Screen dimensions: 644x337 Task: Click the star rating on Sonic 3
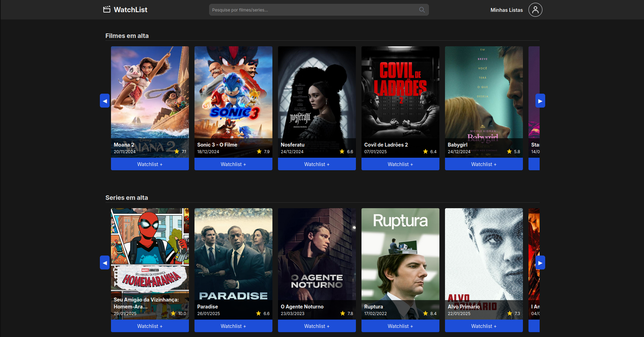point(263,151)
